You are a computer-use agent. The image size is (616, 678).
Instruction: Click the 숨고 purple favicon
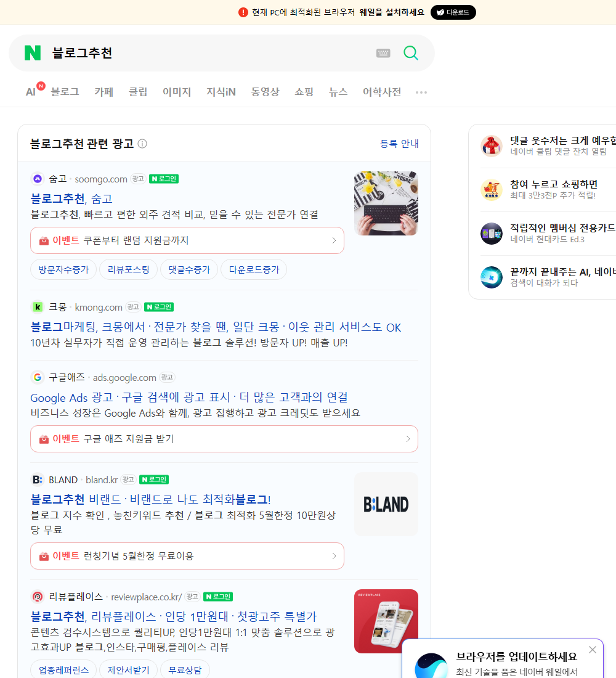click(x=38, y=179)
